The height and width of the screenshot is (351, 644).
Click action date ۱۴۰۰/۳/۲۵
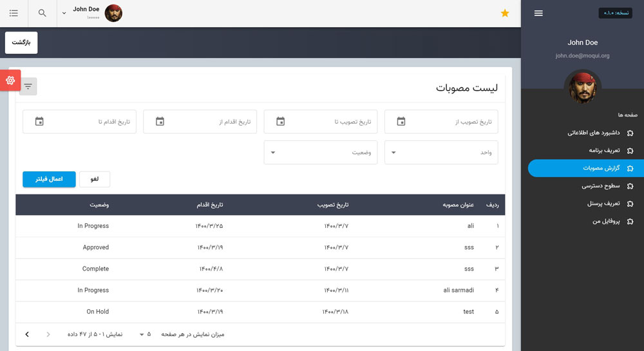tap(209, 226)
